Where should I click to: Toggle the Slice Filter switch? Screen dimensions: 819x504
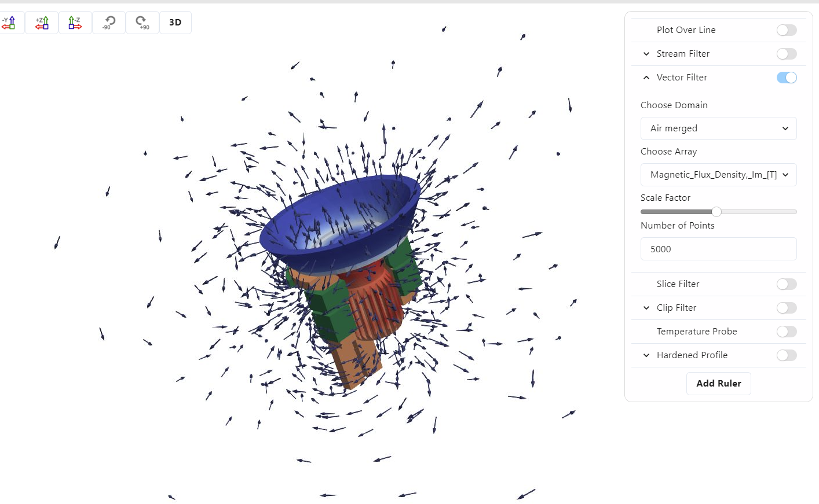(786, 284)
